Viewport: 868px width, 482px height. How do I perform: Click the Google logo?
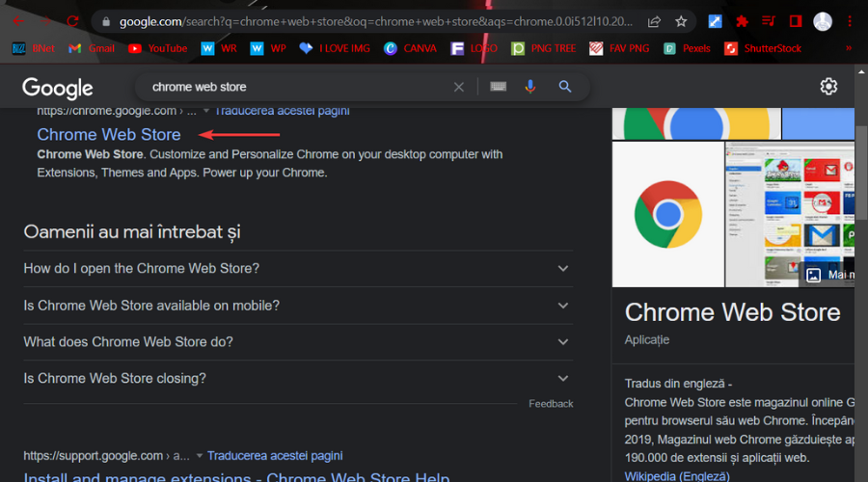58,88
